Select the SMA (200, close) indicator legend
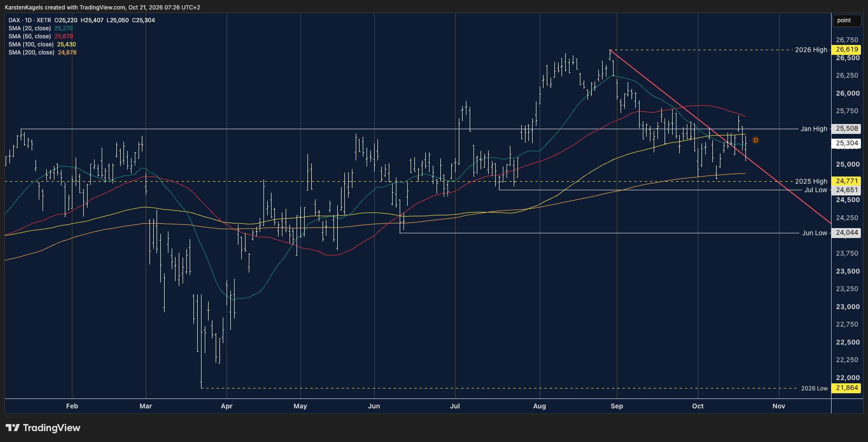 pyautogui.click(x=32, y=53)
